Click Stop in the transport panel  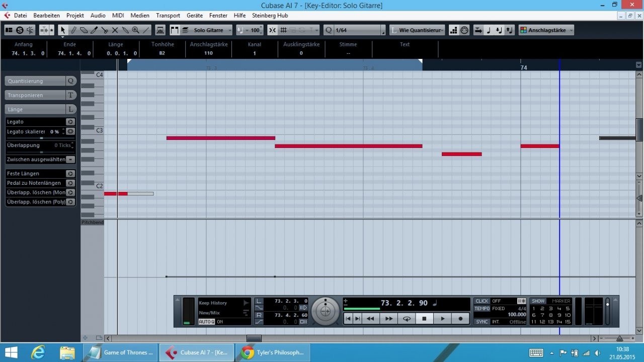pyautogui.click(x=424, y=319)
